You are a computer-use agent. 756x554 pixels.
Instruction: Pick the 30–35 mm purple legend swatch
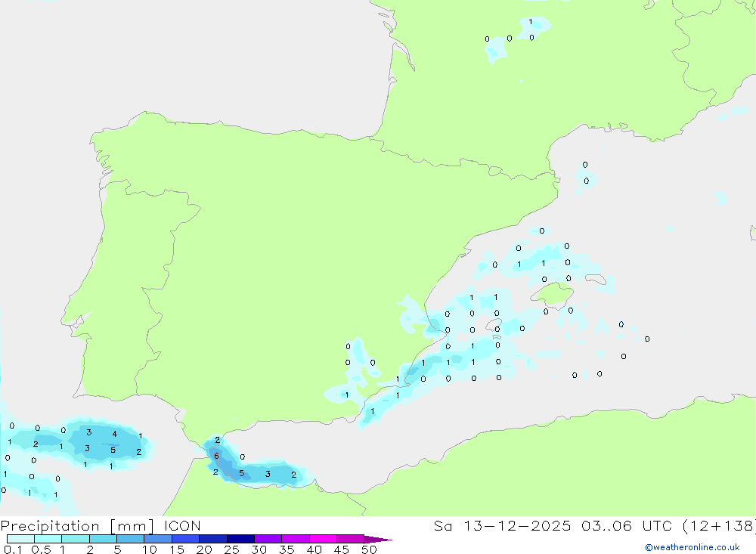coord(268,539)
